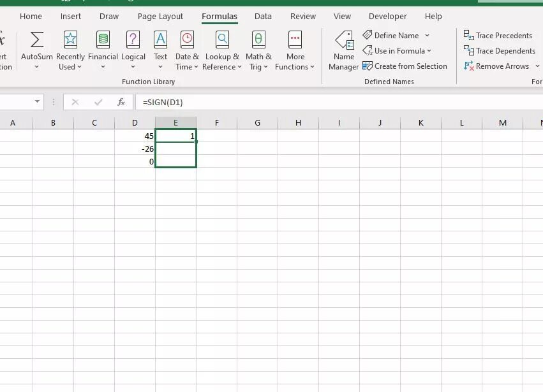Open the Date & Time functions icon
This screenshot has width=543, height=392.
[187, 40]
